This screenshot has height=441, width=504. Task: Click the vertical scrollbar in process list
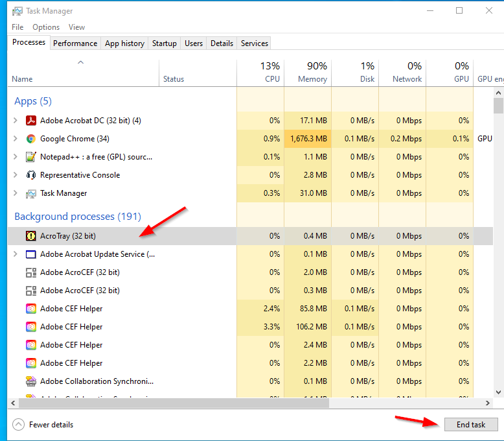pyautogui.click(x=498, y=246)
